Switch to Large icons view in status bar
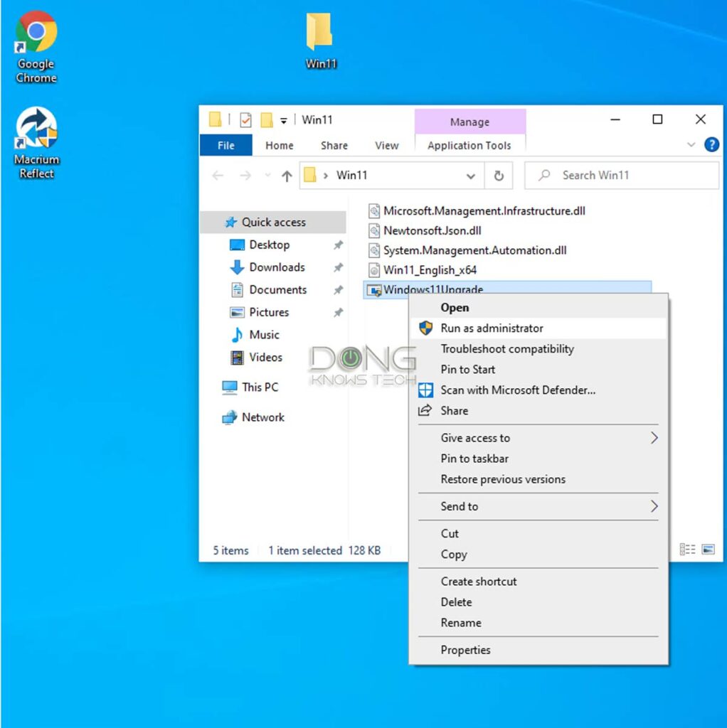The image size is (727, 728). 708,550
